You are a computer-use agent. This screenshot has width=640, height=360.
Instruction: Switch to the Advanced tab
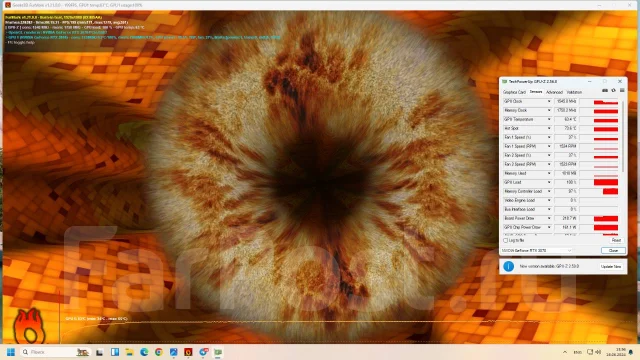[554, 92]
